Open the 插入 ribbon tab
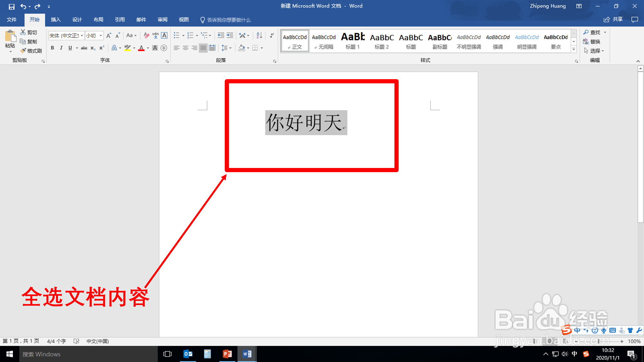644x362 pixels. (56, 20)
